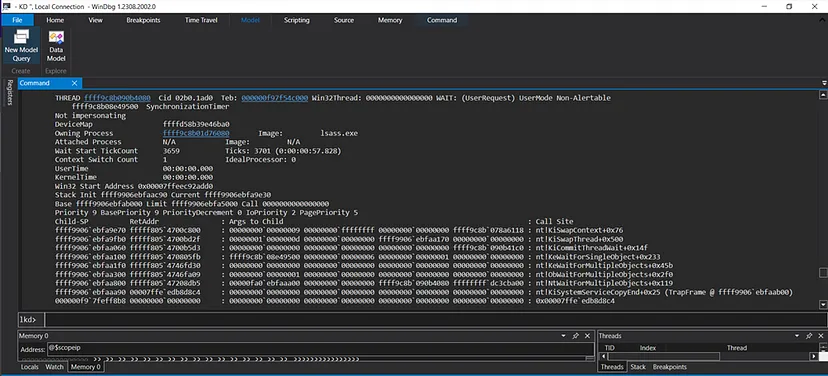Follow Owning Process link ffff9c8b01d76080

196,133
